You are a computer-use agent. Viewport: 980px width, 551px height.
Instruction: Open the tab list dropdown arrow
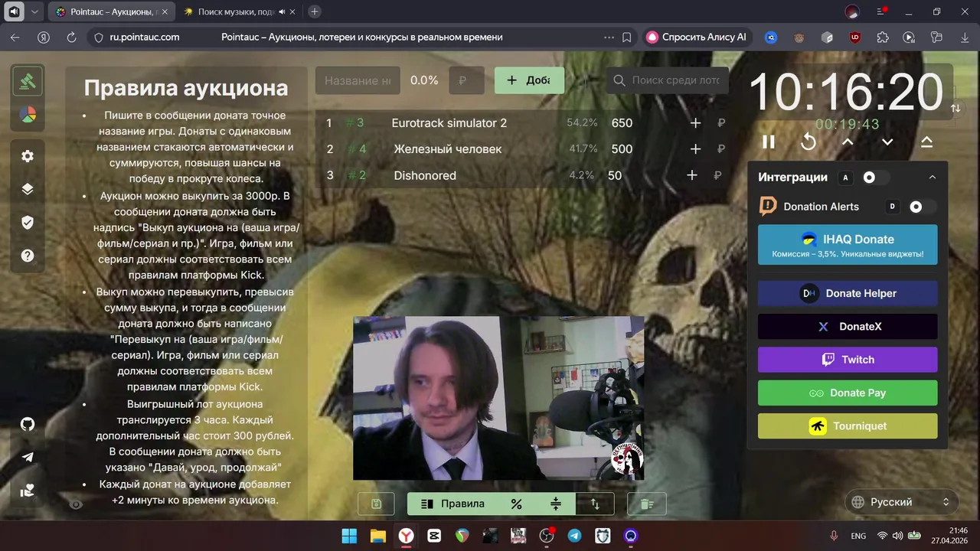pyautogui.click(x=34, y=11)
